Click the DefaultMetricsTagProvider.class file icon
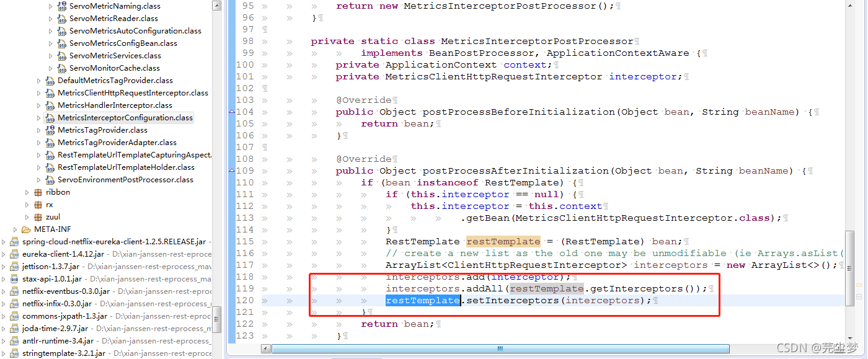The width and height of the screenshot is (868, 359). [x=50, y=81]
